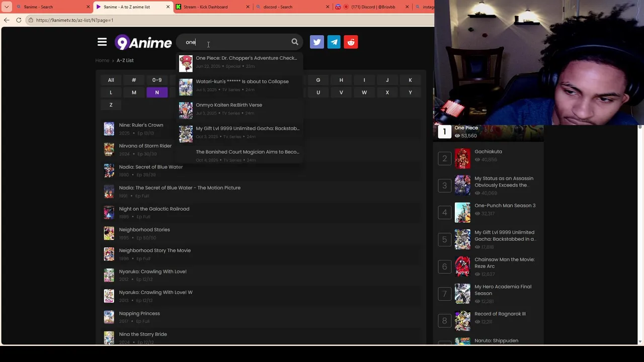Viewport: 644px width, 362px height.
Task: Filter list by # symbol
Action: click(x=134, y=80)
